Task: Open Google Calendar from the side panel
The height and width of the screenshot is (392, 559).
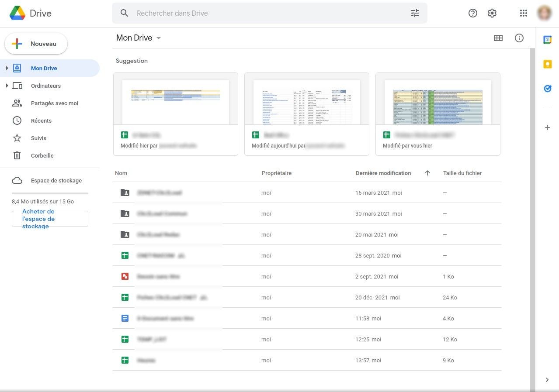Action: coord(547,39)
